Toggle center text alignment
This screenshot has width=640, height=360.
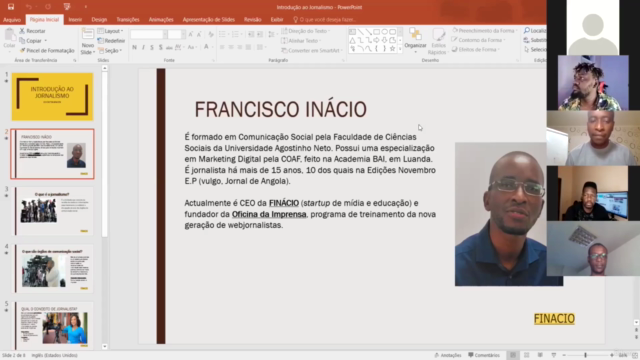tap(231, 47)
